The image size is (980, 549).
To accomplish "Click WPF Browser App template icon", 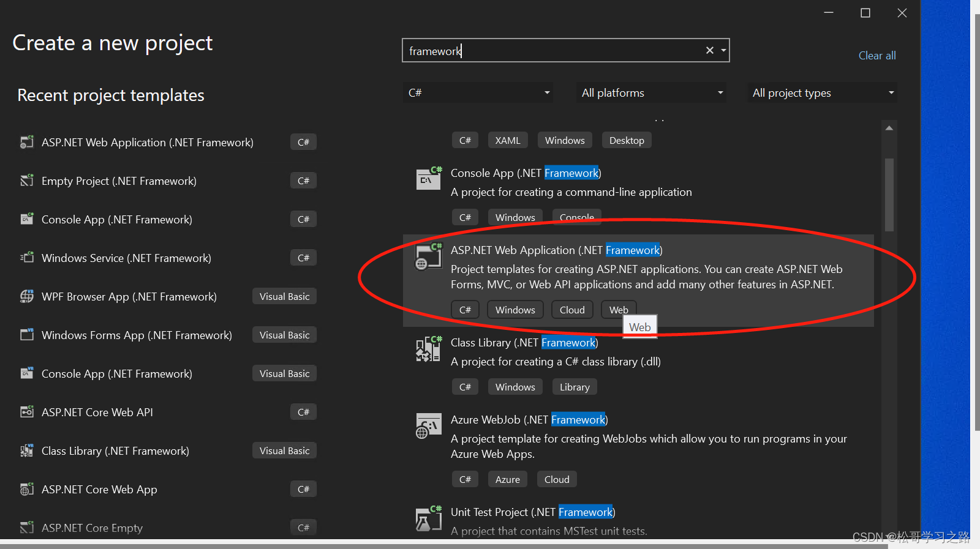I will (27, 296).
